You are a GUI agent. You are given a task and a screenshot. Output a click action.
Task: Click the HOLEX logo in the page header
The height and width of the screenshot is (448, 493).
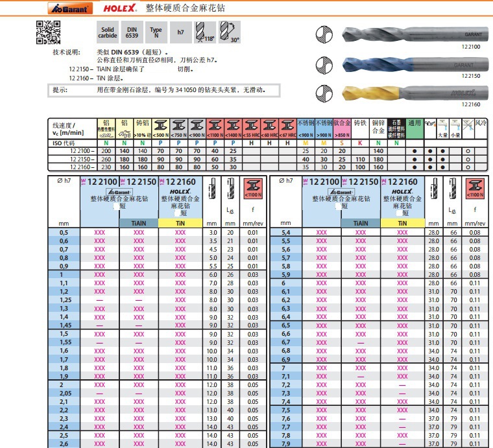121,8
